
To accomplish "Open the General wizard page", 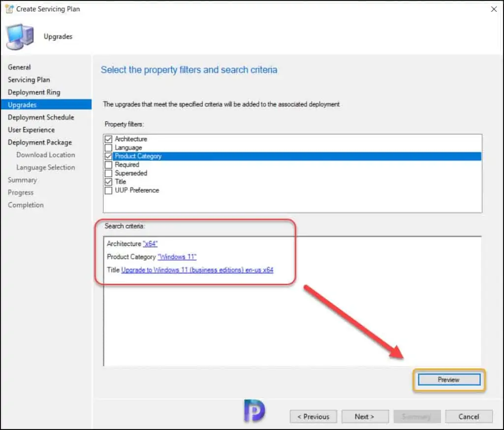I will [x=19, y=67].
